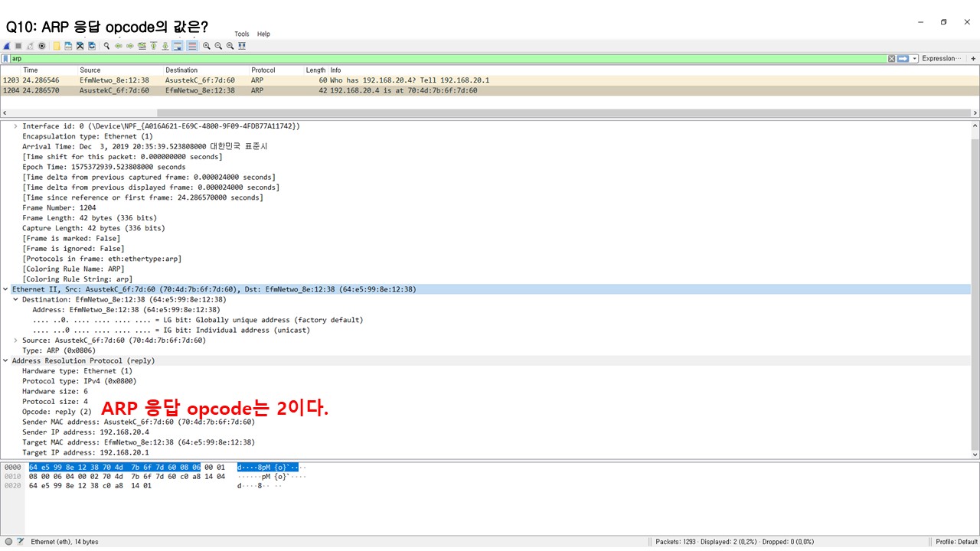Zoom in on packet text
This screenshot has height=551, width=980.
[x=207, y=46]
